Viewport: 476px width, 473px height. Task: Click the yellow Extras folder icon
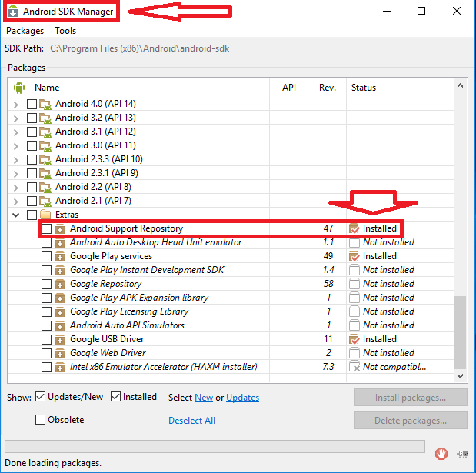(x=45, y=215)
